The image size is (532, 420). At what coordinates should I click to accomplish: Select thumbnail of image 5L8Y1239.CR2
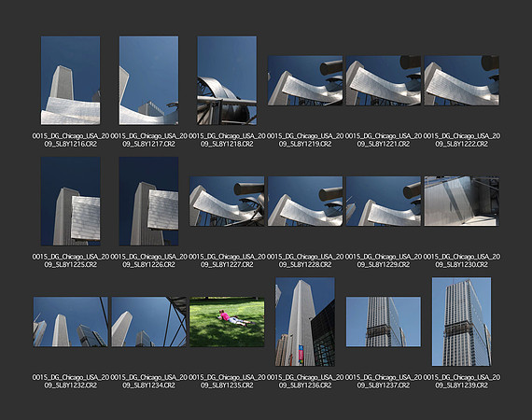coord(461,322)
